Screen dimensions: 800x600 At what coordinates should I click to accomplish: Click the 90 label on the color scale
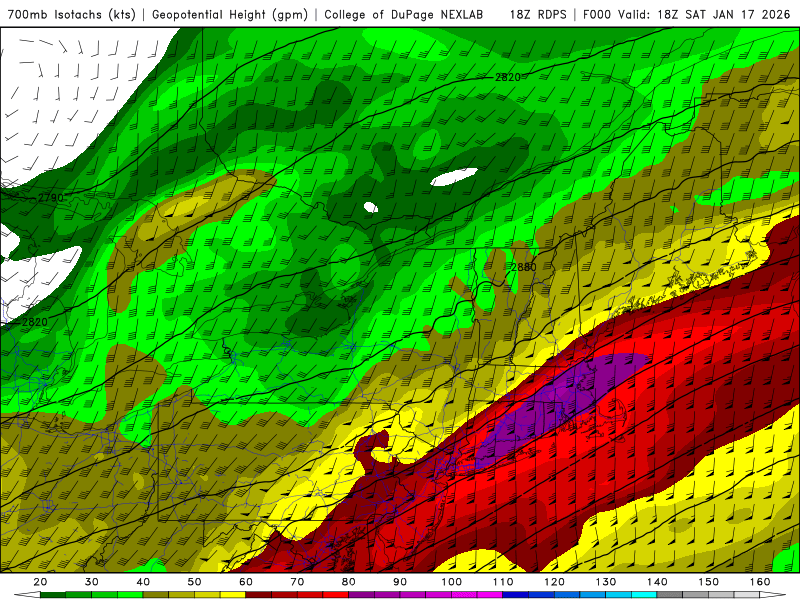(x=400, y=582)
